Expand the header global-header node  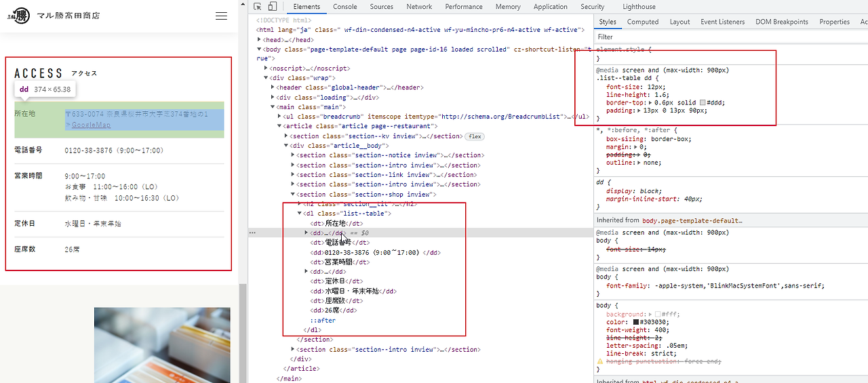(x=273, y=87)
